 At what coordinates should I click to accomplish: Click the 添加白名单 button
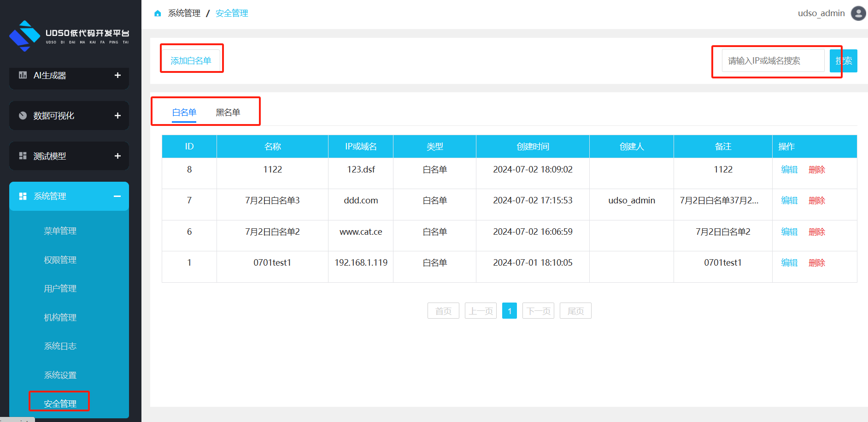pyautogui.click(x=191, y=60)
